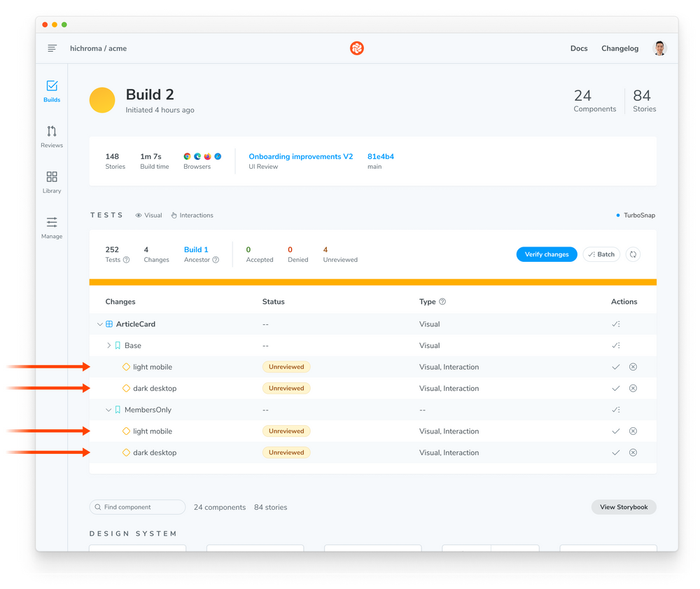Click the refresh icon next to Batch

pos(633,254)
